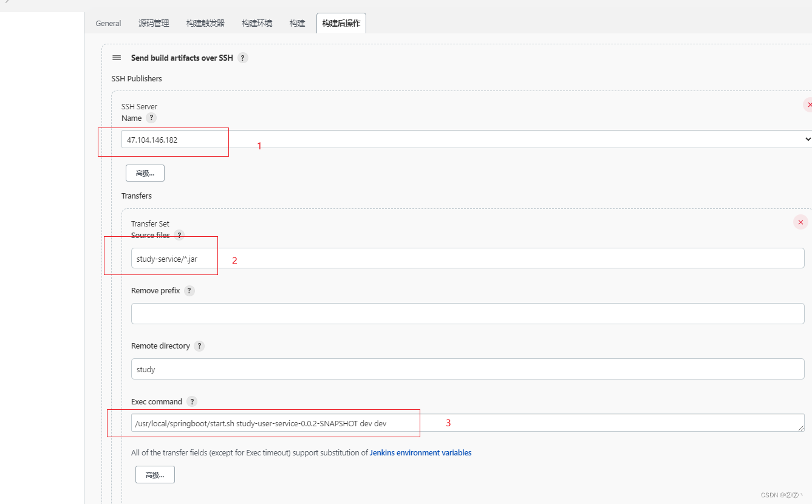This screenshot has height=504, width=812.
Task: Select the 构建 tab
Action: 298,23
